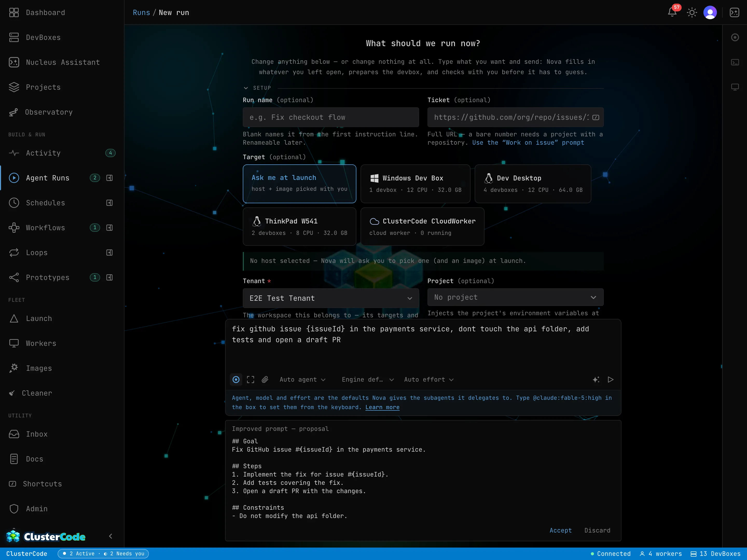This screenshot has height=560, width=747.
Task: Open Agent Runs in a new panel
Action: click(x=109, y=178)
